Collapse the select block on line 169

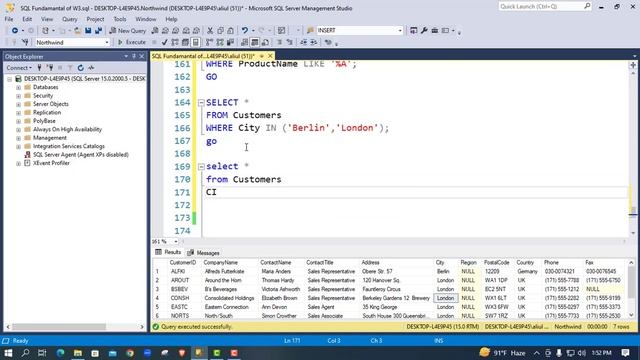pyautogui.click(x=201, y=167)
